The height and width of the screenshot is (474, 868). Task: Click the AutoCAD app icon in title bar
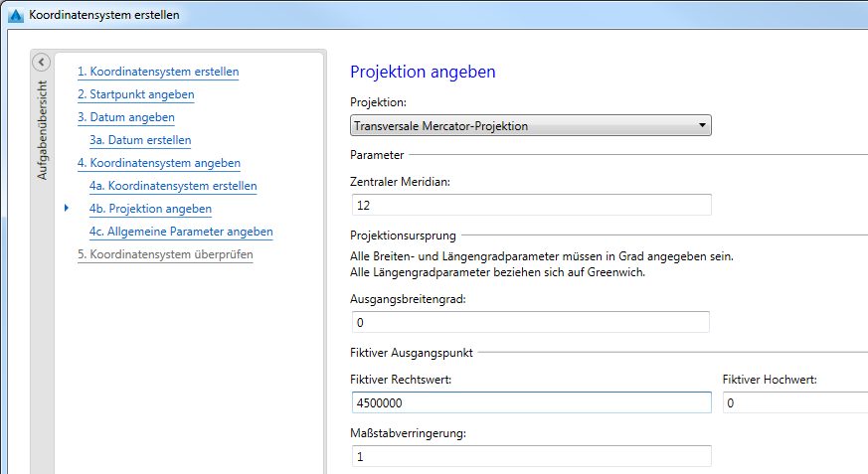[x=15, y=15]
